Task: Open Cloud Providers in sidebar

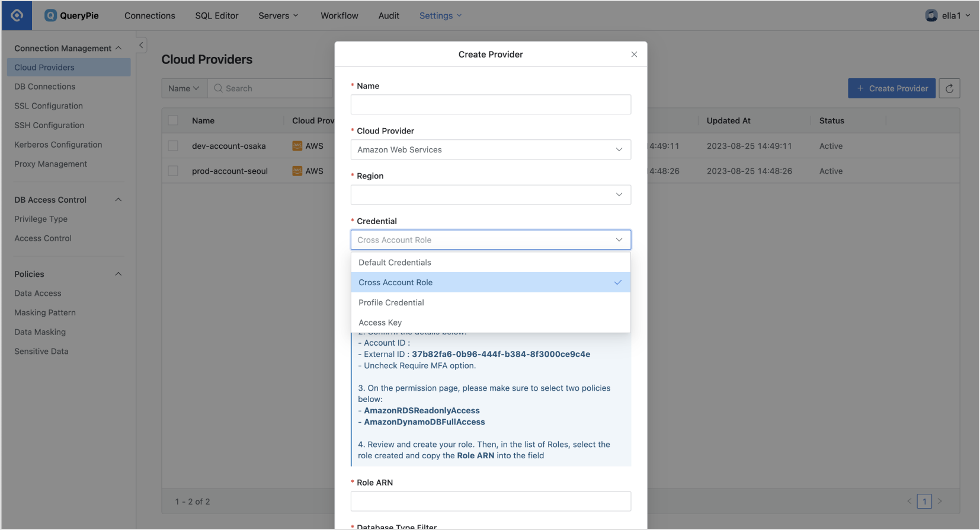Action: point(69,67)
